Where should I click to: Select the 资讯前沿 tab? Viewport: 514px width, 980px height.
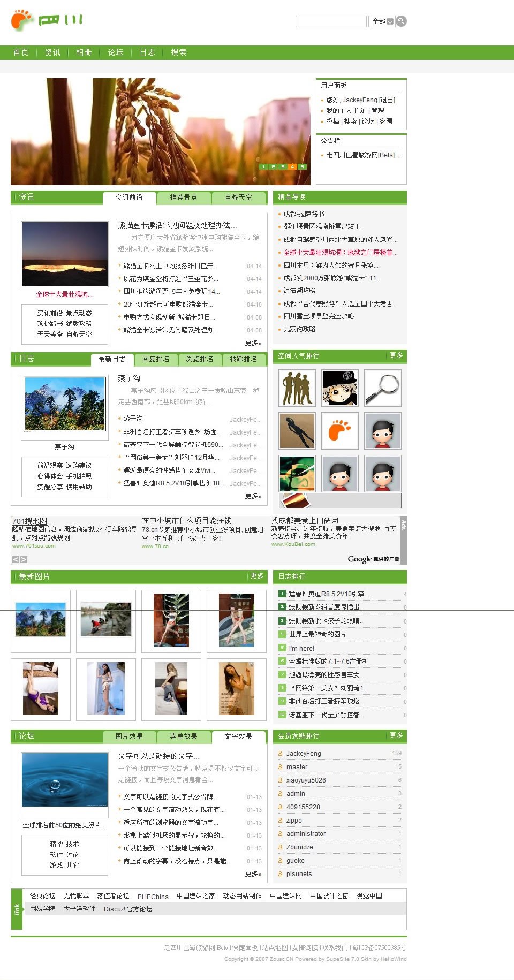coord(129,197)
